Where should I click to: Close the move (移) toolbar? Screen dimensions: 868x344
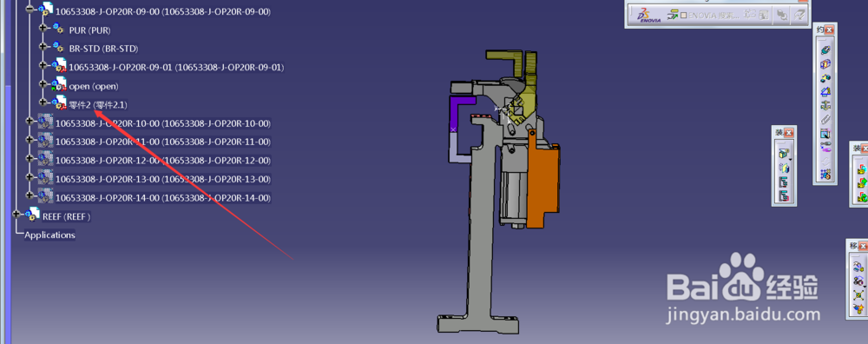(865, 246)
